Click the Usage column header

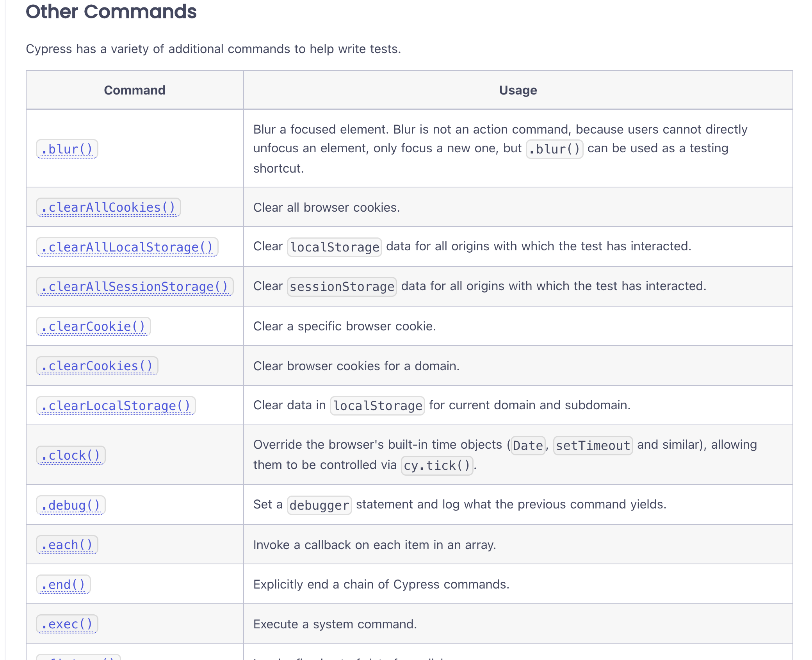tap(518, 90)
